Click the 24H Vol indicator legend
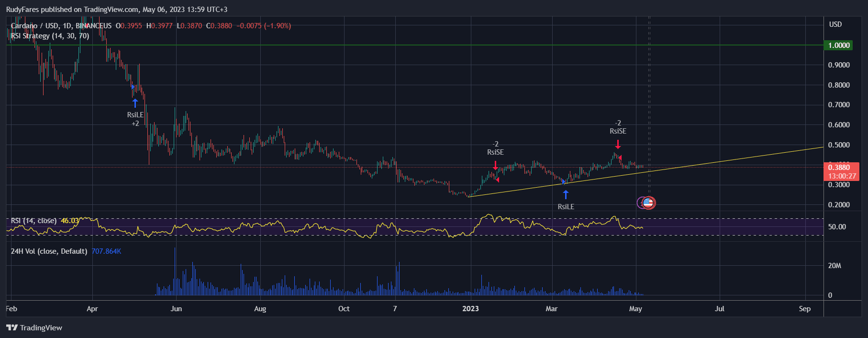The height and width of the screenshot is (338, 868). pyautogui.click(x=49, y=251)
